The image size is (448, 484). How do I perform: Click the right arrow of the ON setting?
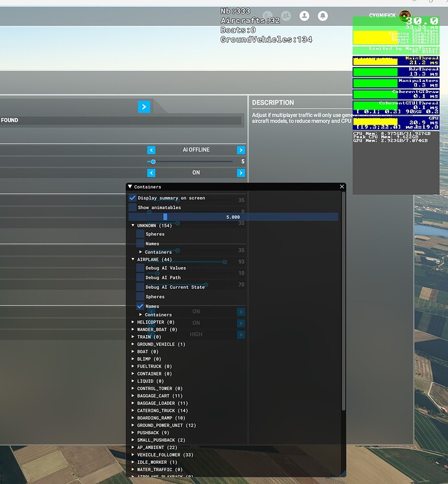[x=241, y=173]
